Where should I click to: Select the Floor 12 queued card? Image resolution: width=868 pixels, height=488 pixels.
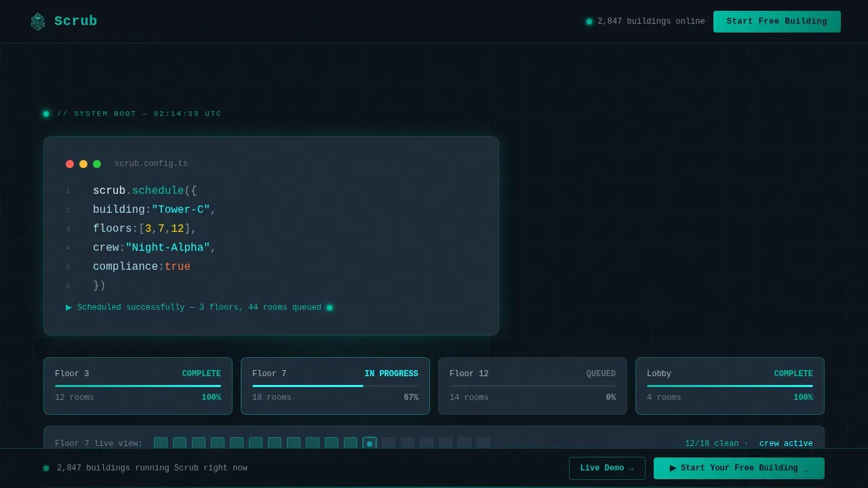coord(532,386)
